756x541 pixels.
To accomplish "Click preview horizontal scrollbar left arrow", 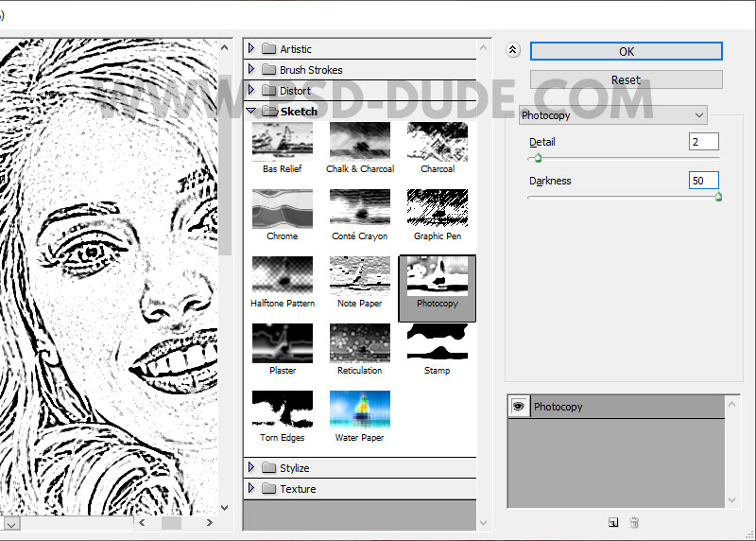I will pyautogui.click(x=142, y=523).
